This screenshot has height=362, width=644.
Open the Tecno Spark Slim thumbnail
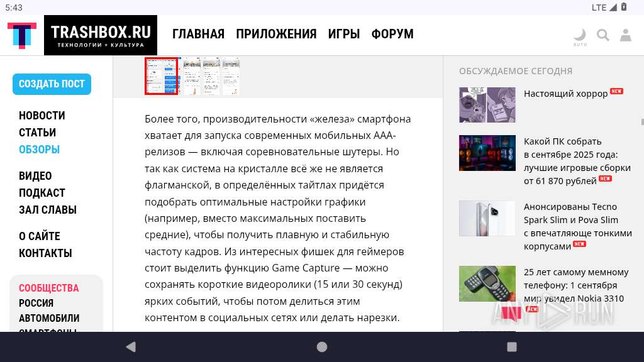pos(487,218)
